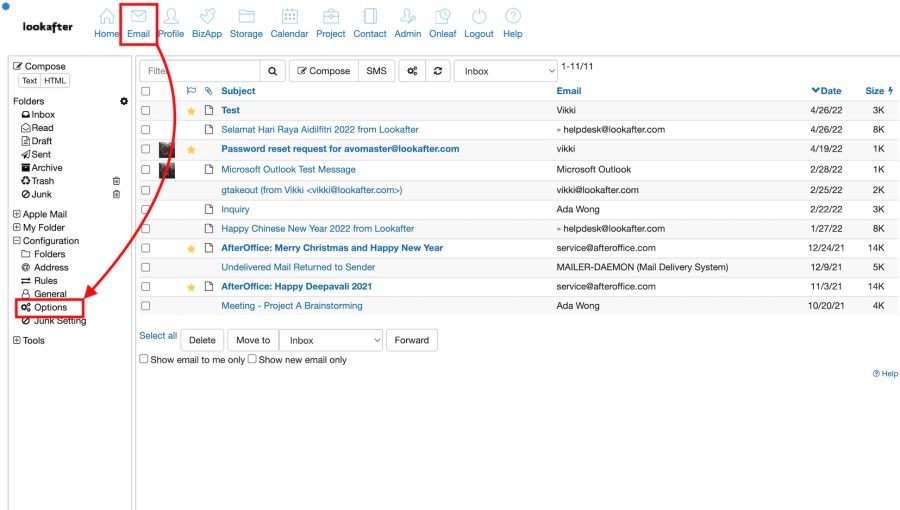
Task: Click the Forward button below the list
Action: pyautogui.click(x=411, y=340)
